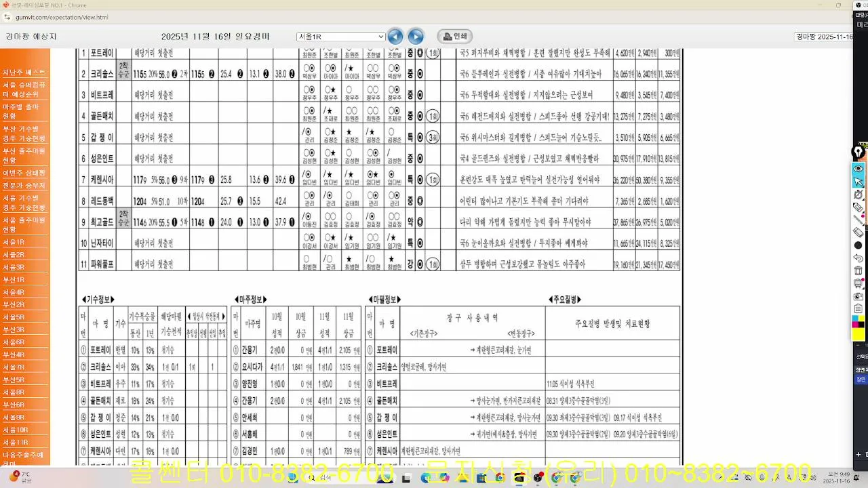Select 부산4R in the sidebar
Viewport: 868px width, 488px height.
[x=14, y=354]
